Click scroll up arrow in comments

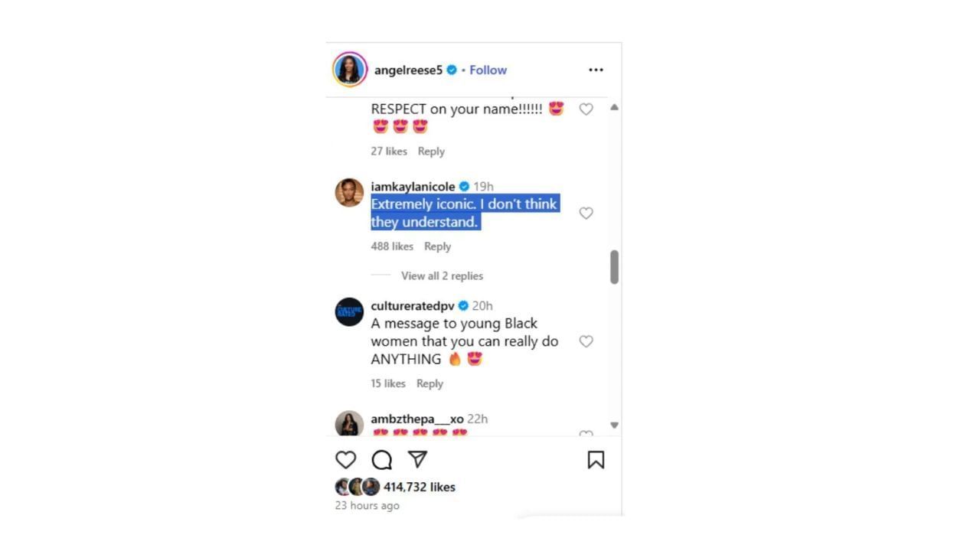click(614, 108)
